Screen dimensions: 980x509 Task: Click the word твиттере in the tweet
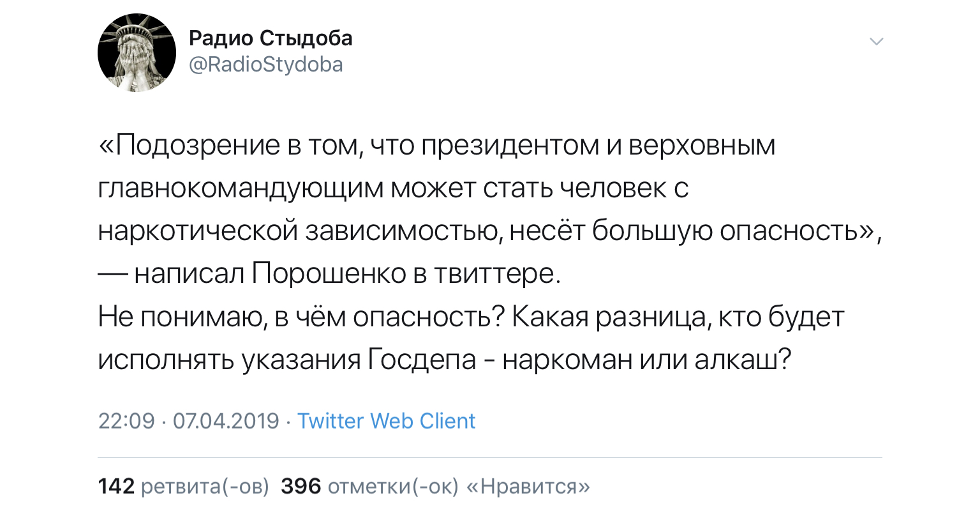click(497, 275)
